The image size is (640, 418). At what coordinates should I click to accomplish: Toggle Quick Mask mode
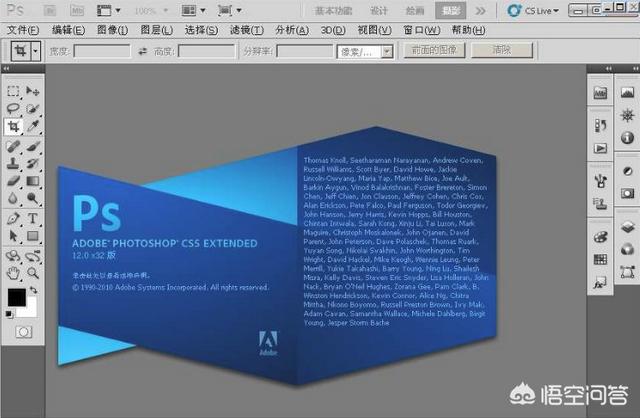click(x=23, y=332)
